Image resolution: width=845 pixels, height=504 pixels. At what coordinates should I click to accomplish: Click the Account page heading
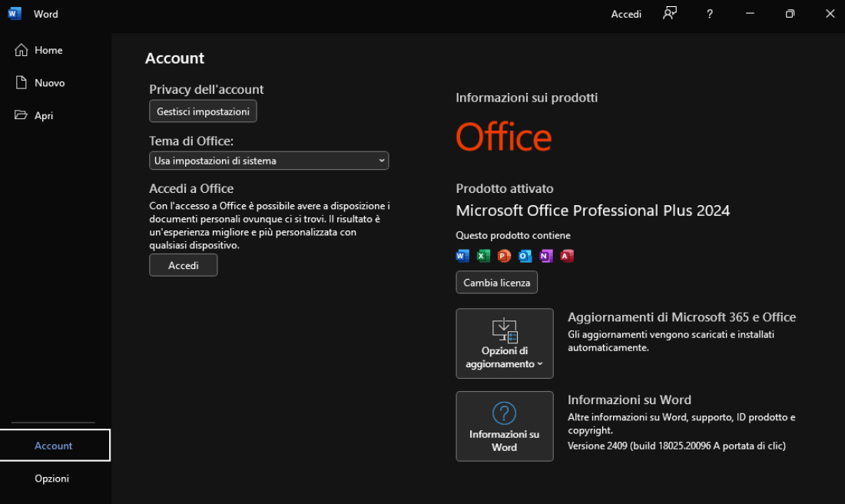(x=174, y=58)
